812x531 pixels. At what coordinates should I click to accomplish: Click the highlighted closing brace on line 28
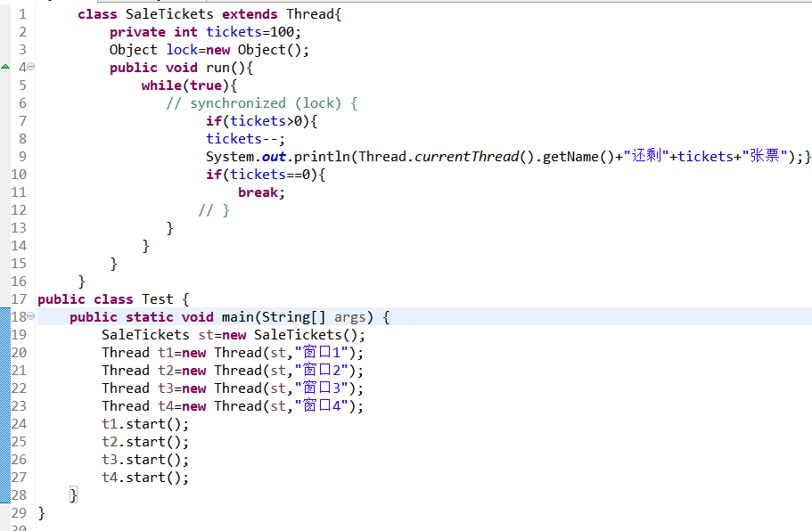pos(74,495)
